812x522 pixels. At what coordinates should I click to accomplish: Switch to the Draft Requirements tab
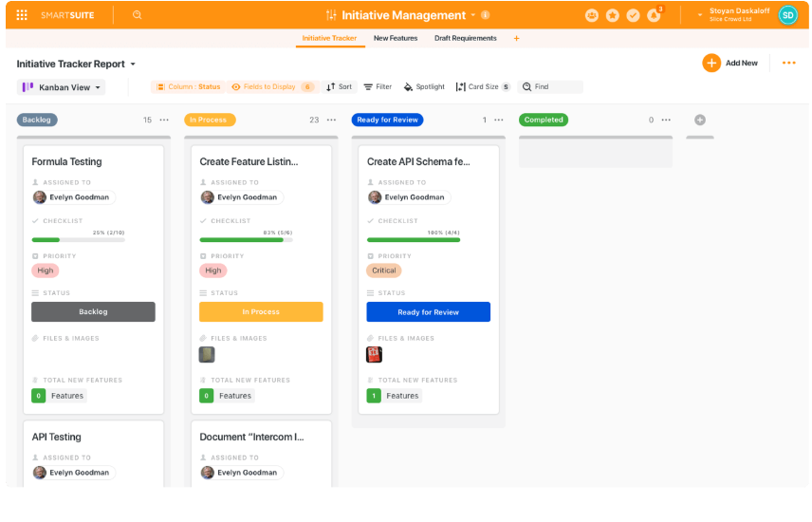[x=465, y=39]
